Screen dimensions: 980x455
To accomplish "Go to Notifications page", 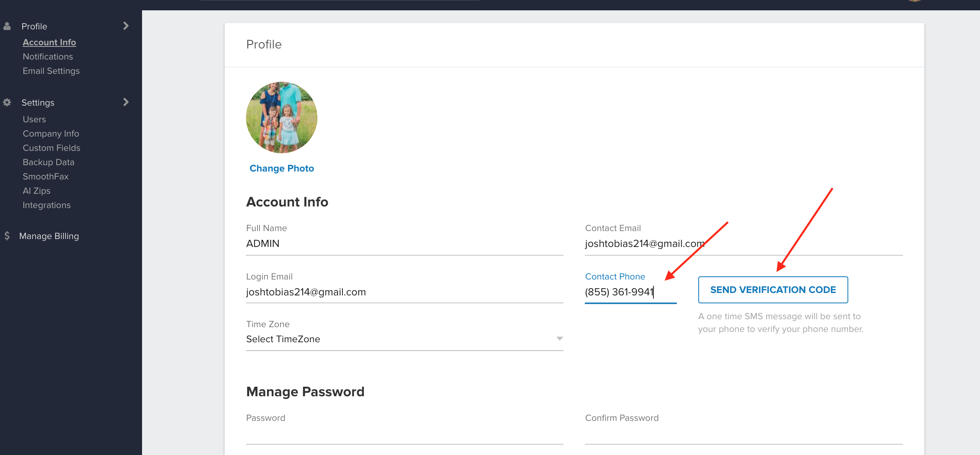I will pos(48,56).
